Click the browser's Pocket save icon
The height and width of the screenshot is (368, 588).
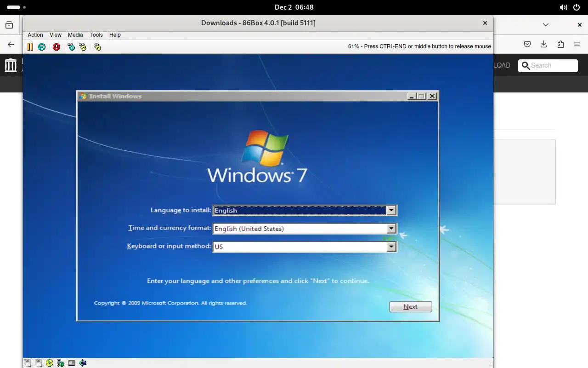[527, 45]
